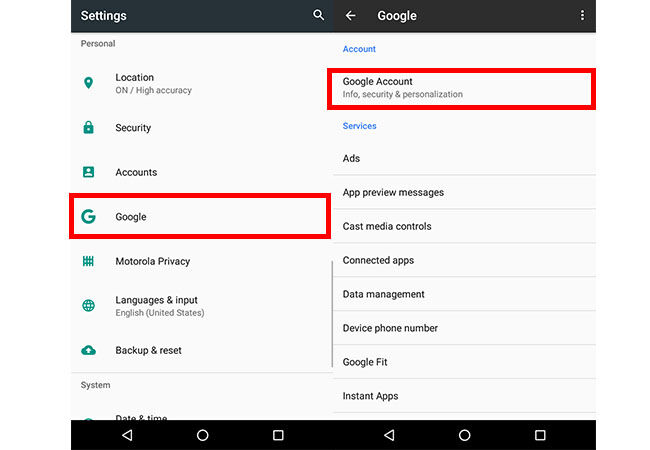The image size is (650, 450).
Task: Open the three-dot overflow menu in Google screen
Action: 582,16
